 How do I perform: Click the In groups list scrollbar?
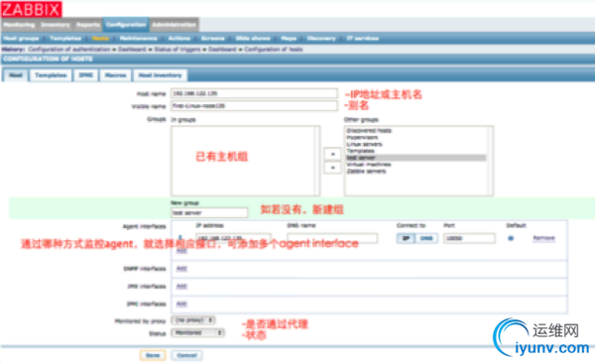316,161
